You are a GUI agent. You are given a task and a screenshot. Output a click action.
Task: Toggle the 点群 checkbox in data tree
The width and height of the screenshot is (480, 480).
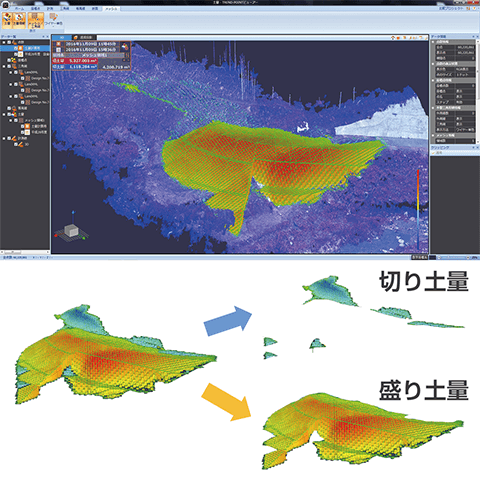click(x=9, y=42)
